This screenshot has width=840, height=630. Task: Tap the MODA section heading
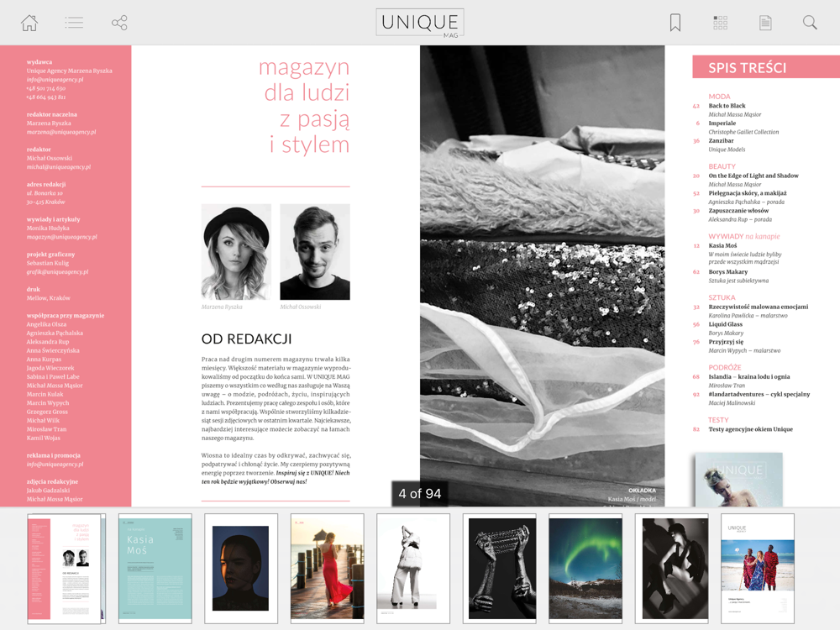pyautogui.click(x=719, y=97)
